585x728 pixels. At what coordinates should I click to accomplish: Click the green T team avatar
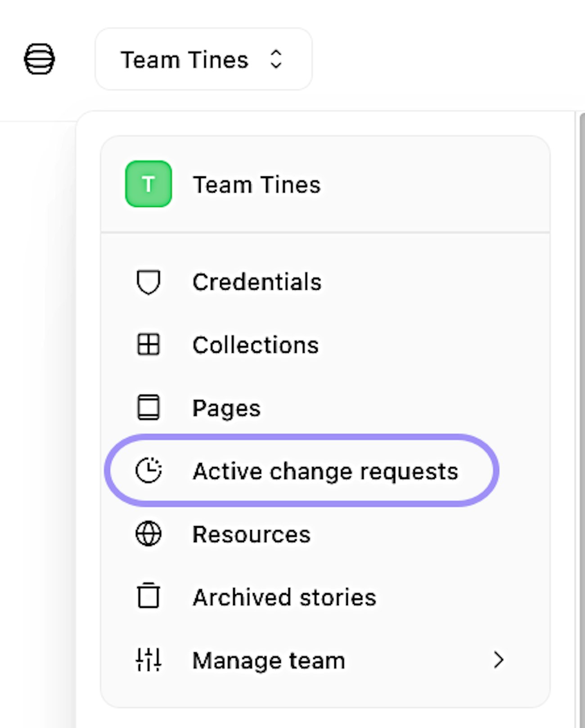148,184
